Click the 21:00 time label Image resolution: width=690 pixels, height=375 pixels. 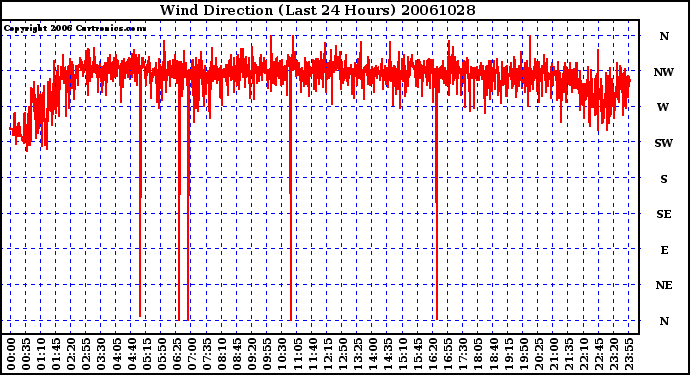554,354
